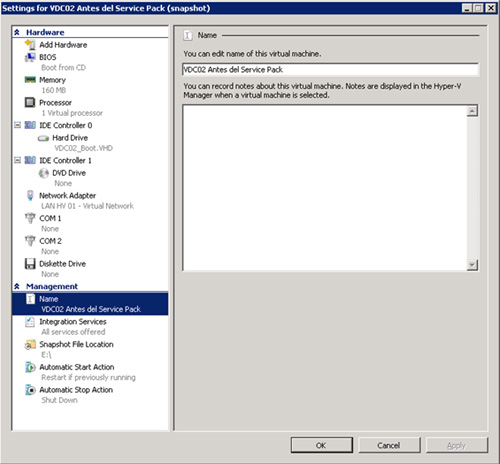Collapse the Management section chevron
This screenshot has width=500, height=464.
tap(17, 286)
